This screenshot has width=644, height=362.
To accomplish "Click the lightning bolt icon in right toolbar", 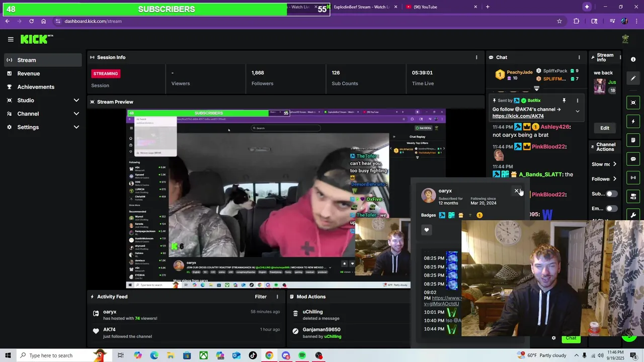I will pos(633,121).
